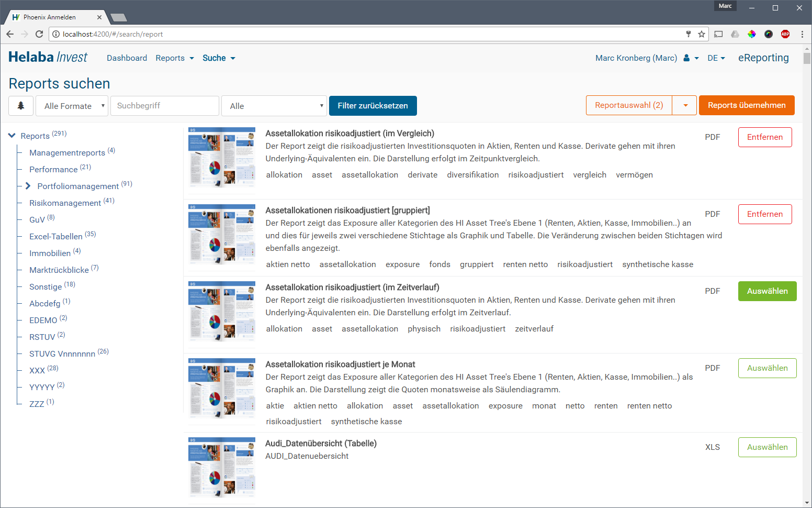This screenshot has height=508, width=812.
Task: Open the Alle Formate dropdown
Action: [x=72, y=106]
